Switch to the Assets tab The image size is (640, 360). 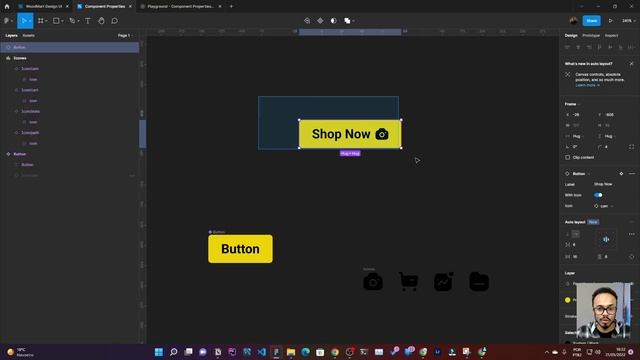[x=29, y=36]
